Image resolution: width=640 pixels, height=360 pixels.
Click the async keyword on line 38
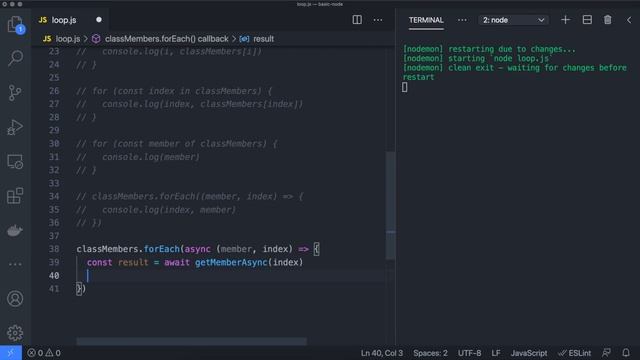[198, 249]
